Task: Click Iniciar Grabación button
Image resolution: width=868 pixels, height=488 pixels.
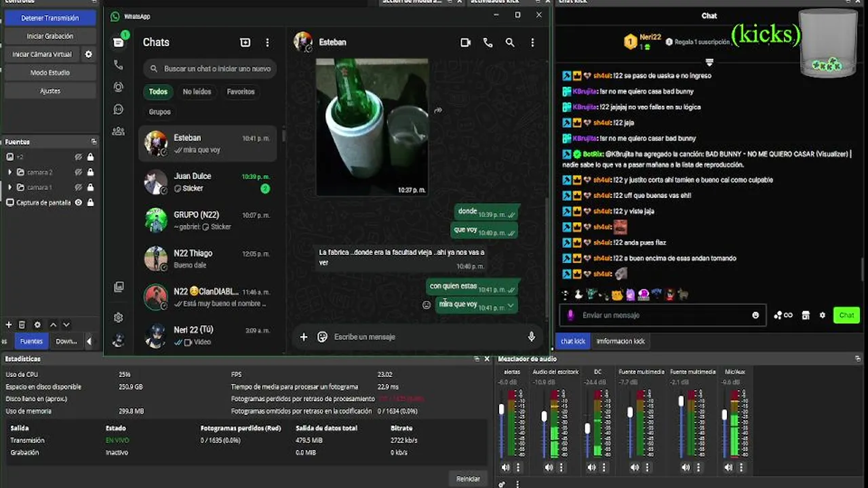Action: pos(50,36)
